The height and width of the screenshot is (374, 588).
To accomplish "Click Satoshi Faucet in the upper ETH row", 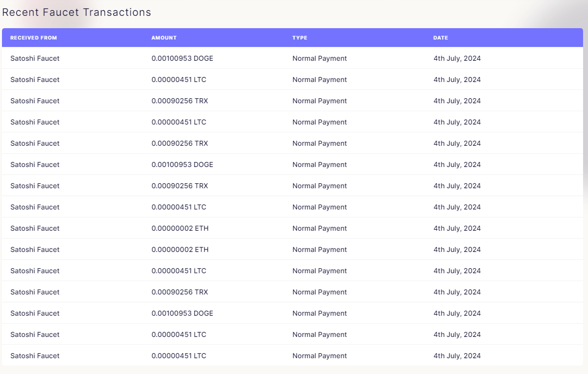I will (35, 229).
